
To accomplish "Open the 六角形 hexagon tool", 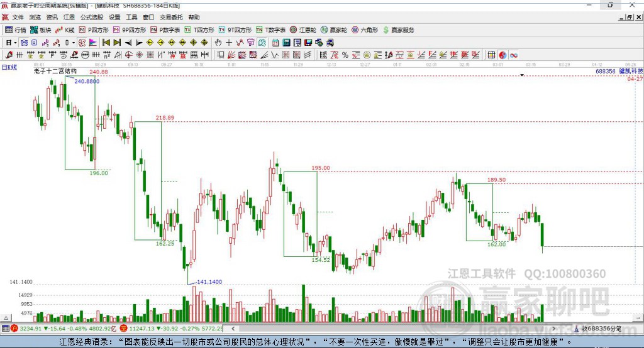I will pos(365,30).
